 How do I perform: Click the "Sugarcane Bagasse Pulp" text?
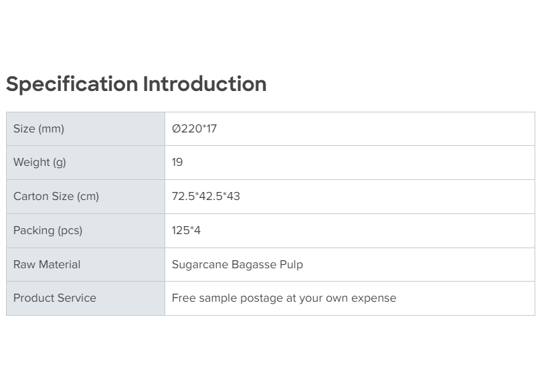tap(237, 264)
